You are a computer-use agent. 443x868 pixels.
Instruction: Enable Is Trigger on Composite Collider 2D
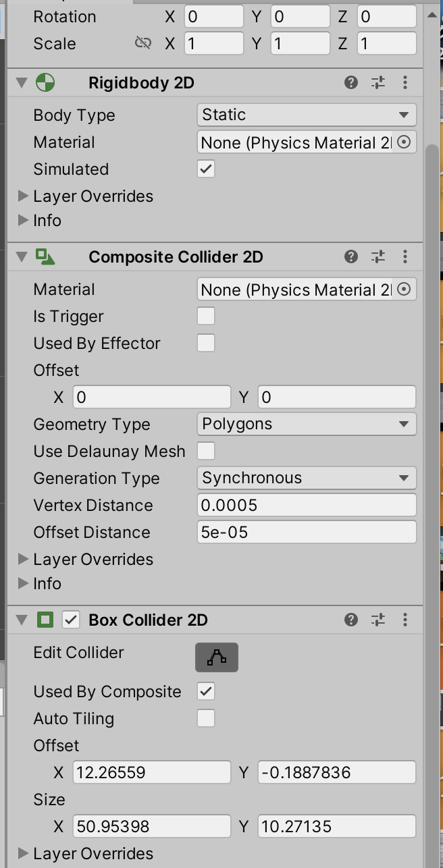click(x=206, y=316)
